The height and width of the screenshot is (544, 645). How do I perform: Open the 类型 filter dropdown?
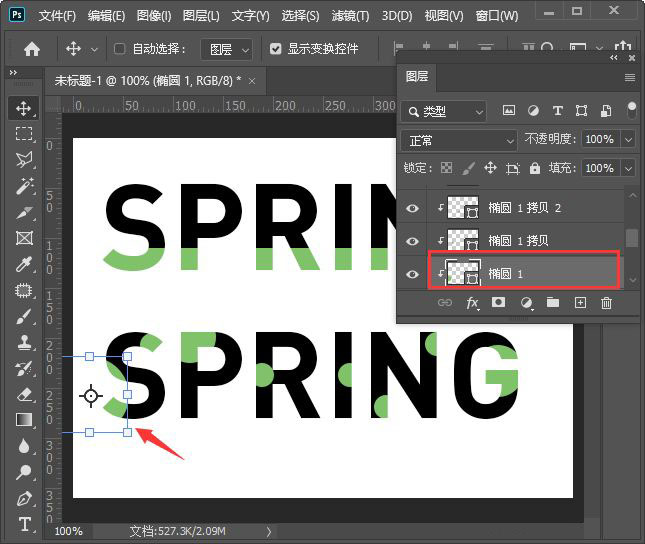(x=443, y=112)
